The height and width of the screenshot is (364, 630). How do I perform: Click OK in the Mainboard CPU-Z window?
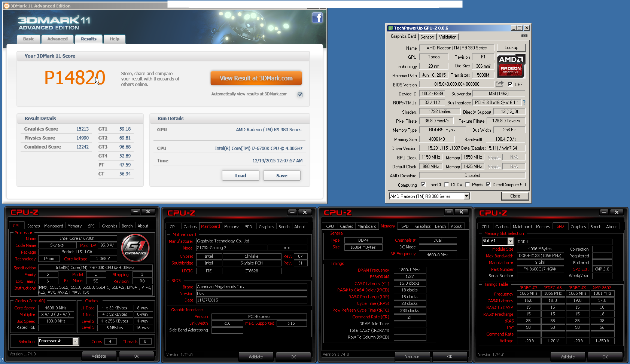[293, 357]
